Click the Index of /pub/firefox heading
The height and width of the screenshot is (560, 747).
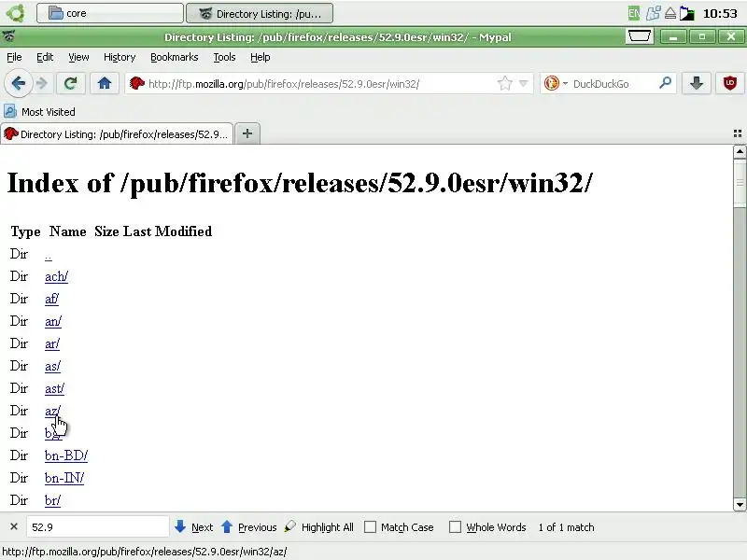click(x=300, y=183)
